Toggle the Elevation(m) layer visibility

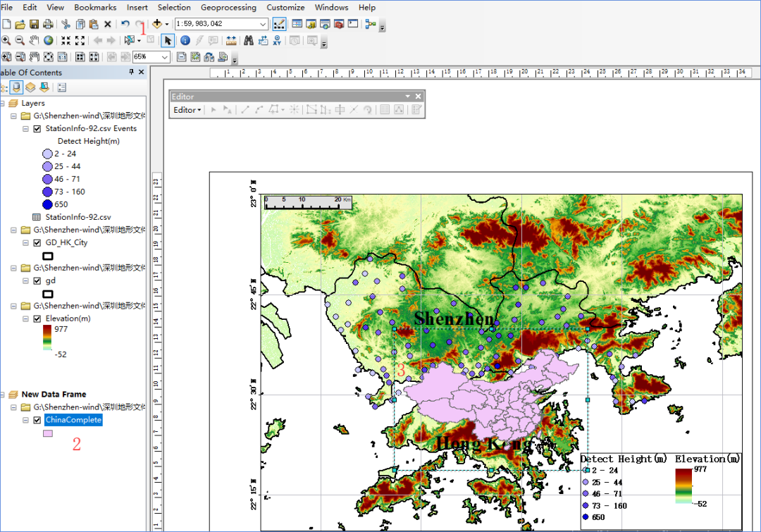[x=37, y=319]
